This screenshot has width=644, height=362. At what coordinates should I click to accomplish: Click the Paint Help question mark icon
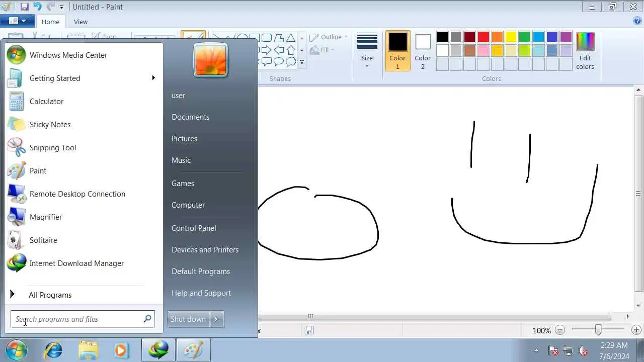[x=637, y=21]
